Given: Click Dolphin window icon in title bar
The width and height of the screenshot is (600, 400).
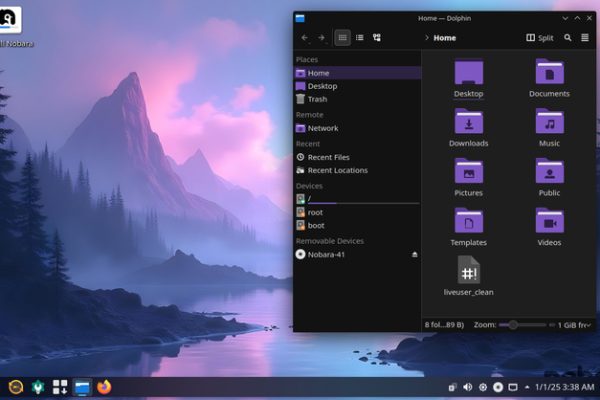Looking at the screenshot, I should [300, 18].
